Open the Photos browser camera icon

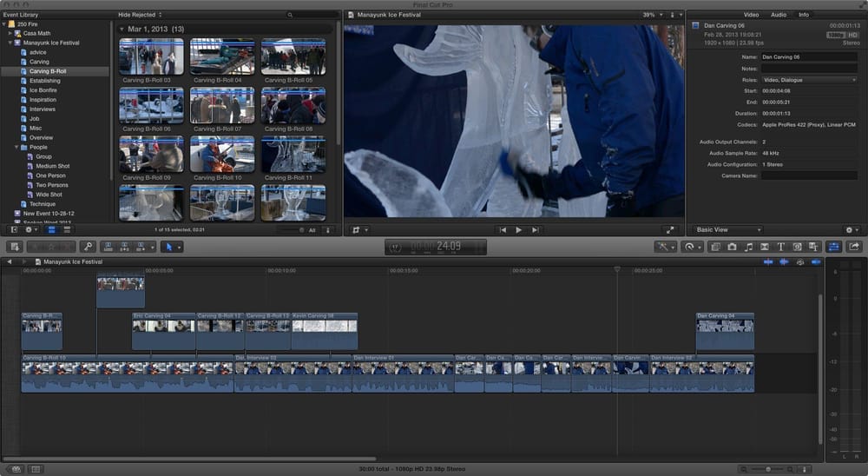point(732,248)
